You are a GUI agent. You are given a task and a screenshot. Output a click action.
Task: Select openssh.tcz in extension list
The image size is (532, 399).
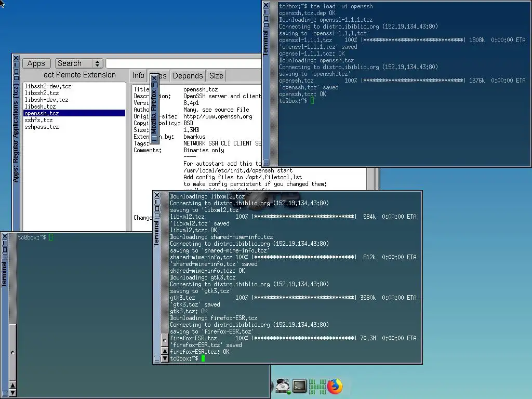74,113
